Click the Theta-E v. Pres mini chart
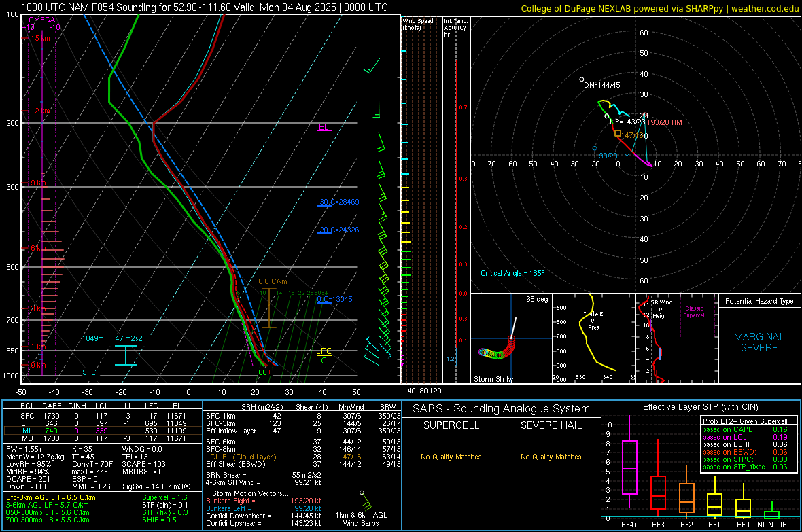The width and height of the screenshot is (802, 532). coord(593,338)
